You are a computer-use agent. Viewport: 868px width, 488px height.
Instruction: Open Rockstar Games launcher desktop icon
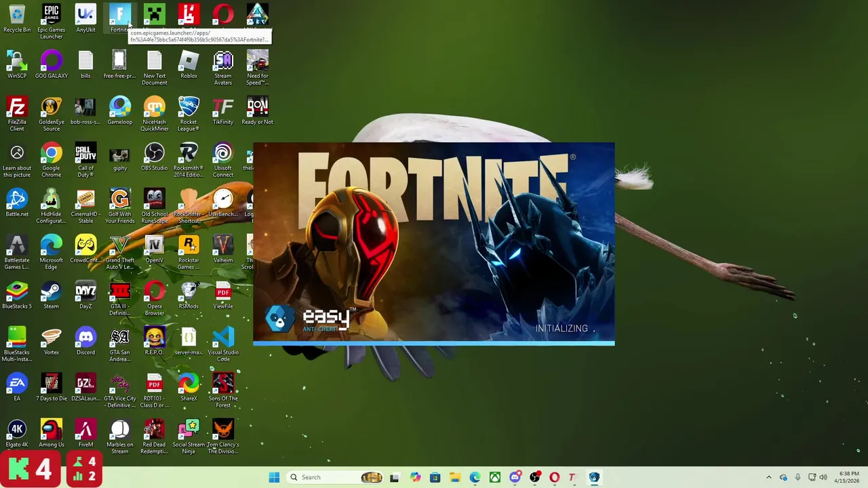coord(189,252)
